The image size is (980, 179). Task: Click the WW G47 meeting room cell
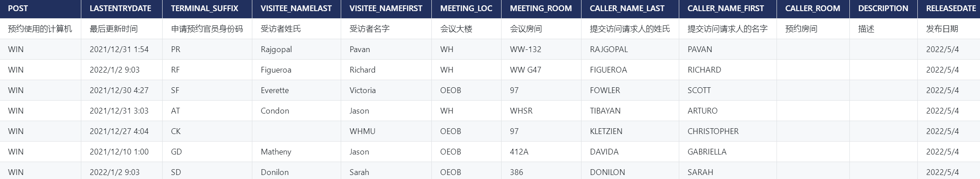[526, 70]
